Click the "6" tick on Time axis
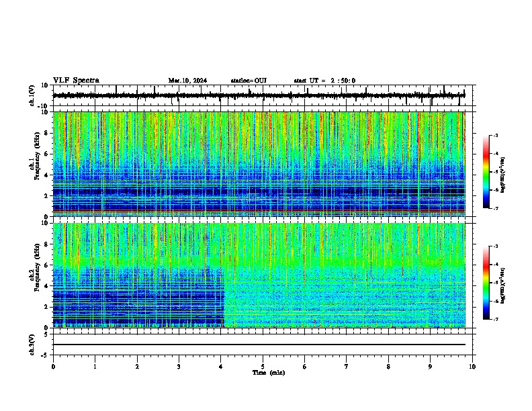Screen dimensions: 532x411 coord(305,367)
